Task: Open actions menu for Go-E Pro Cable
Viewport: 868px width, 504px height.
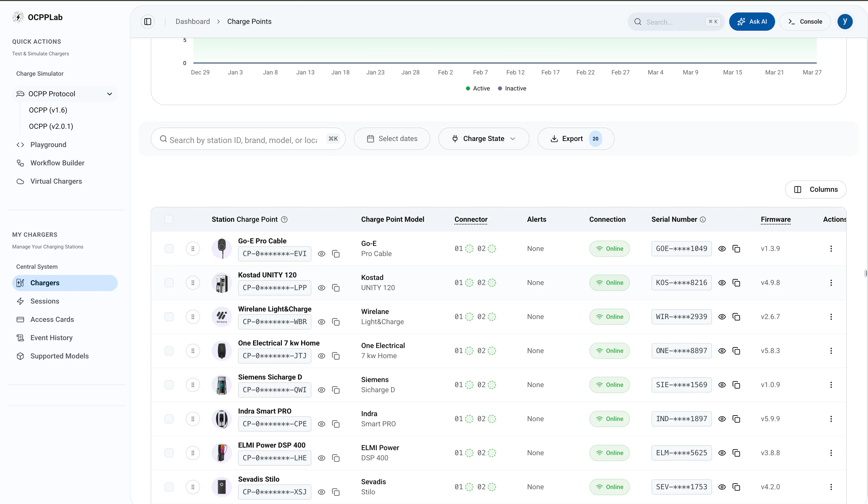Action: coord(831,248)
